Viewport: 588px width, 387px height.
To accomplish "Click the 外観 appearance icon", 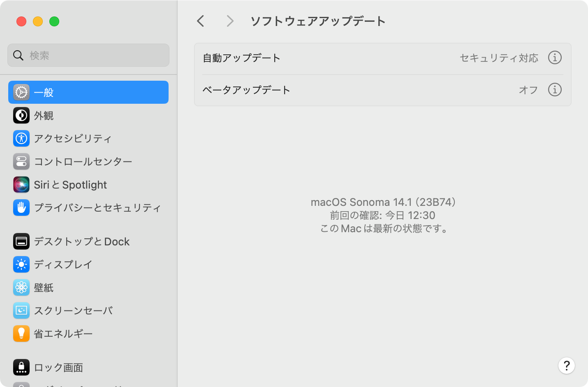I will click(x=21, y=115).
